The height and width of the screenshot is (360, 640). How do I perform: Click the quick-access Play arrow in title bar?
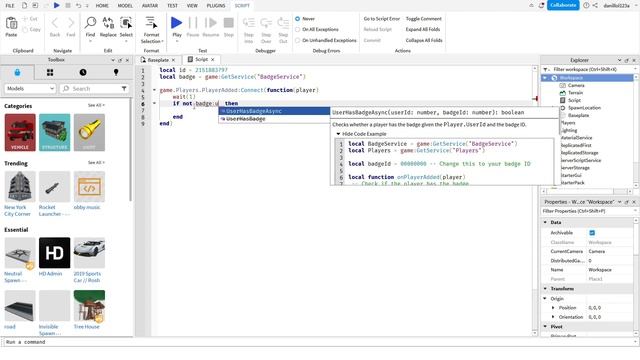coord(56,5)
